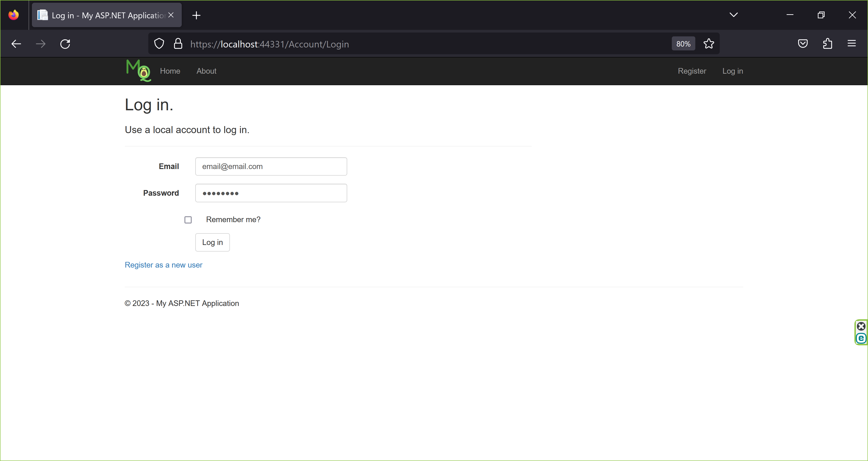Screen dimensions: 868x461
Task: Open the Extensions puzzle piece icon
Action: coord(827,44)
